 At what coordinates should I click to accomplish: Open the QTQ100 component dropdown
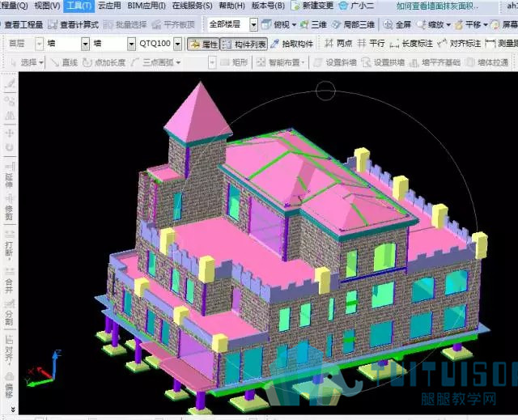coord(178,44)
